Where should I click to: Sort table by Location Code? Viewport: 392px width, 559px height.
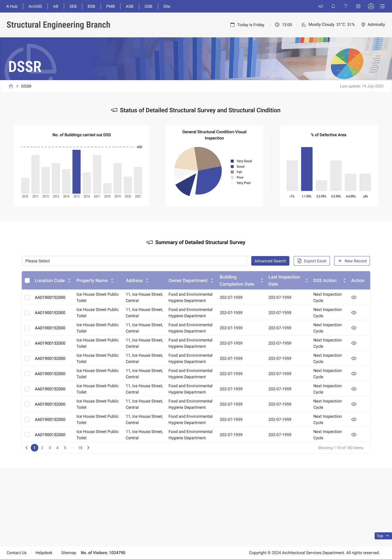pos(69,281)
